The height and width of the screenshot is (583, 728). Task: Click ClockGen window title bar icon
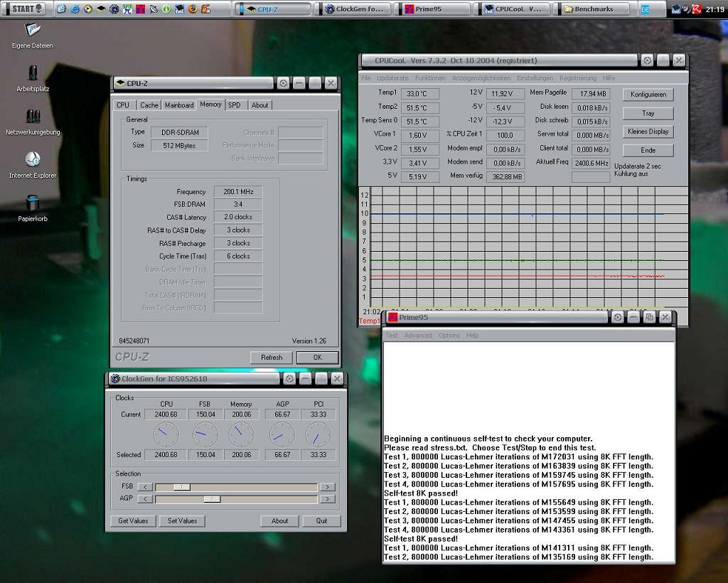pyautogui.click(x=115, y=379)
